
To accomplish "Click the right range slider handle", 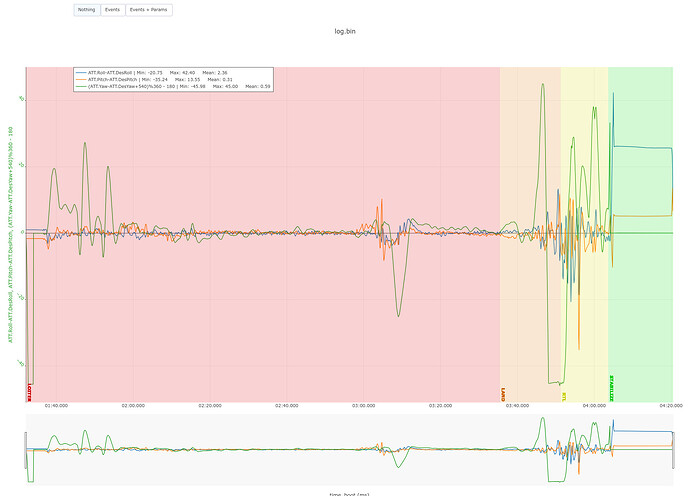I will pyautogui.click(x=673, y=450).
